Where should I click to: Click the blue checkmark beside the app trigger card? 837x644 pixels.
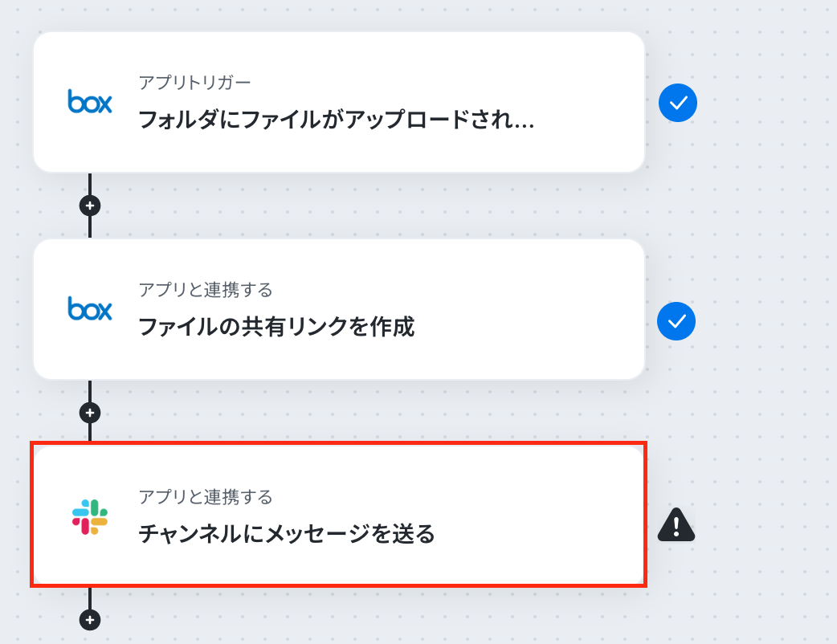pyautogui.click(x=677, y=103)
